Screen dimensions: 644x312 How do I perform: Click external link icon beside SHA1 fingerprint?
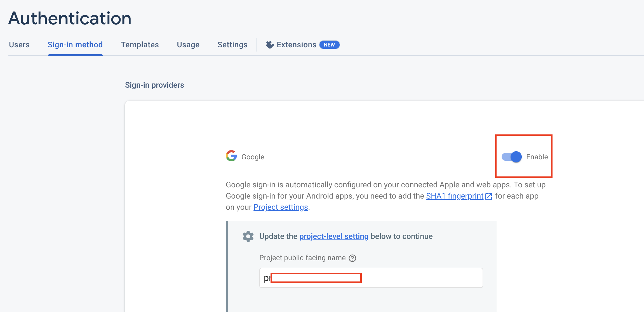(x=489, y=196)
